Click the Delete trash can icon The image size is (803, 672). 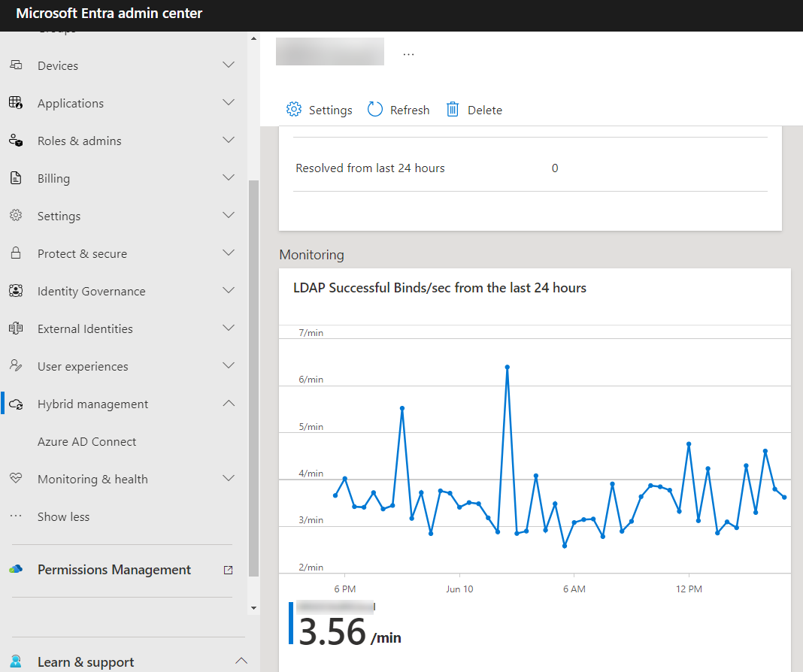click(x=453, y=109)
